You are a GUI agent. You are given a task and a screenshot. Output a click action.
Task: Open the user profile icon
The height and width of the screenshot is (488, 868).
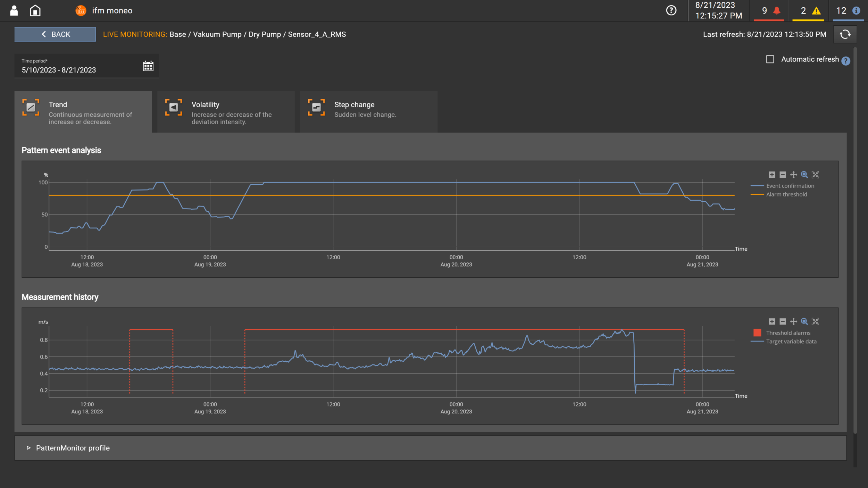(13, 10)
